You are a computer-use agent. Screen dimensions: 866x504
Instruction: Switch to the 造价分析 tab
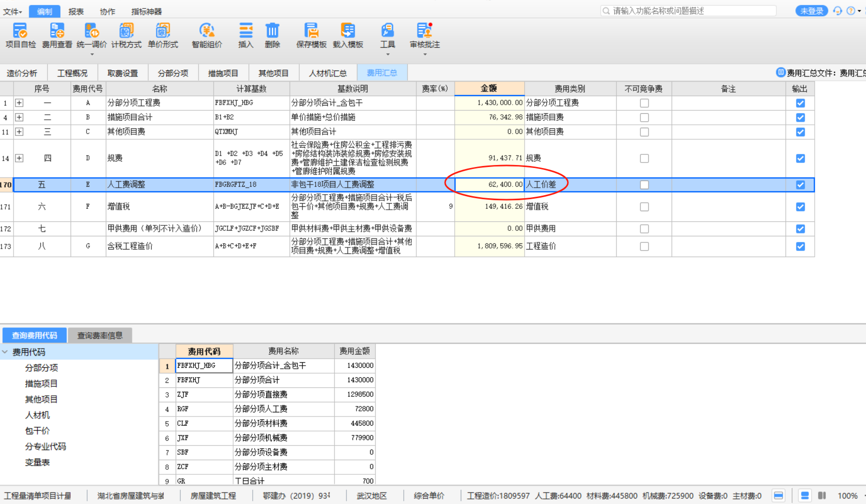point(22,73)
